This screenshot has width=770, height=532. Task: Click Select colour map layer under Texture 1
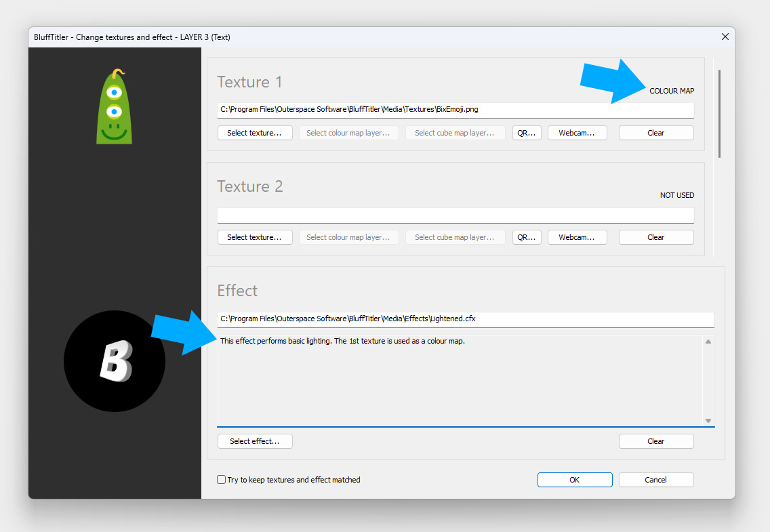click(348, 133)
